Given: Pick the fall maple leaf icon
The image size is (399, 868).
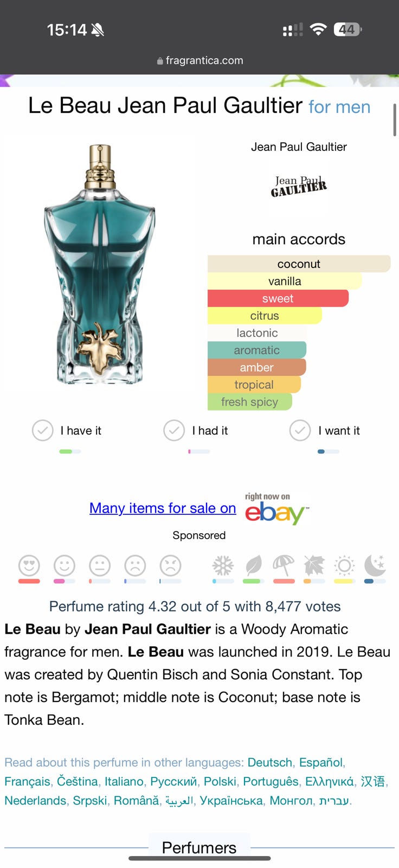Looking at the screenshot, I should 314,566.
